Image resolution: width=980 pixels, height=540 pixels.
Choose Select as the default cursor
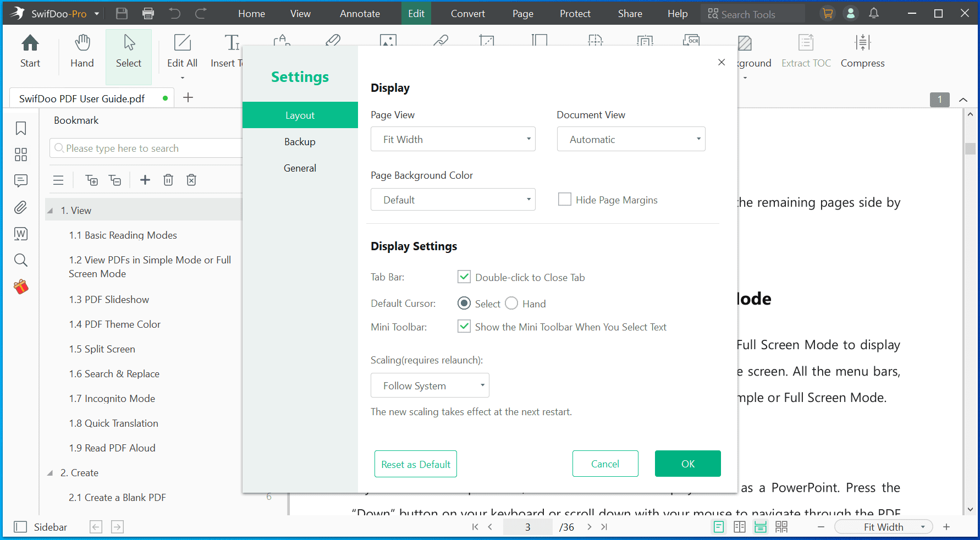click(x=464, y=303)
